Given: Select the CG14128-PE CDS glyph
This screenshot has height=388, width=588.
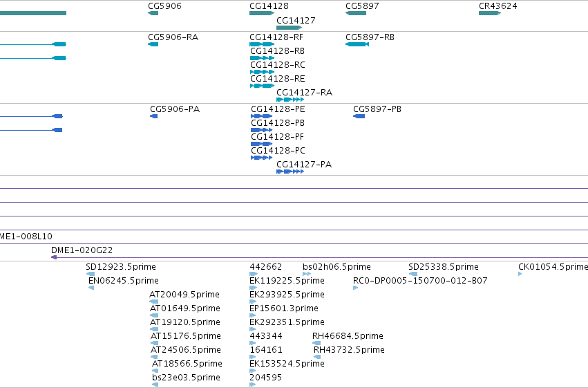Looking at the screenshot, I should [x=261, y=116].
